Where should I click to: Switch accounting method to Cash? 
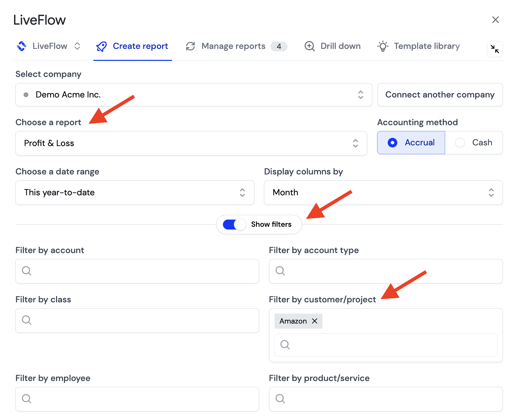click(x=475, y=143)
